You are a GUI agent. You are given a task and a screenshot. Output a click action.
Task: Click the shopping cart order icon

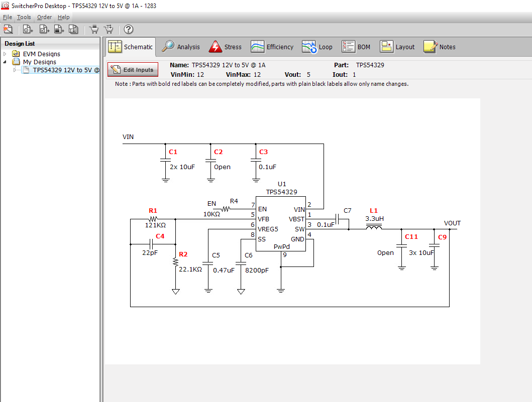point(93,29)
